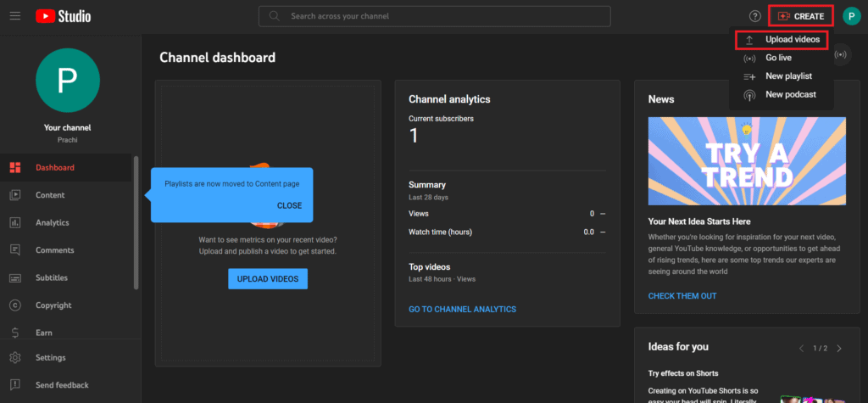Viewport: 868px width, 403px height.
Task: Click Try effects on Shorts idea title
Action: pyautogui.click(x=683, y=373)
